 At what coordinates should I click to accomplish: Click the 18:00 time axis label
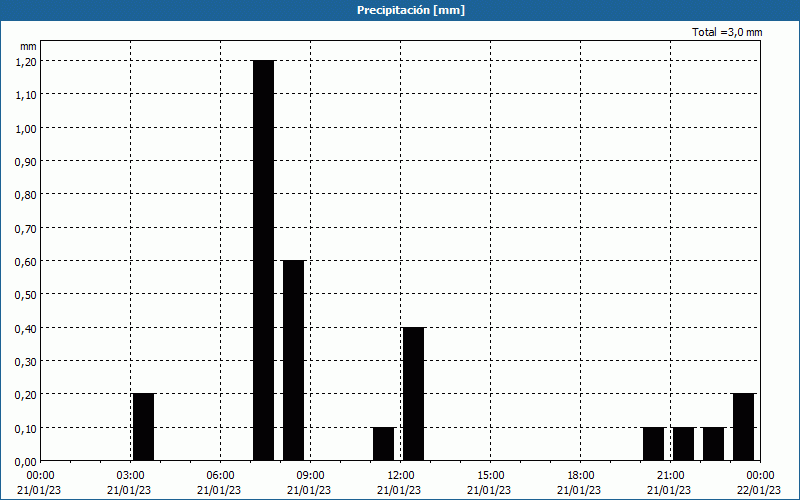(581, 476)
